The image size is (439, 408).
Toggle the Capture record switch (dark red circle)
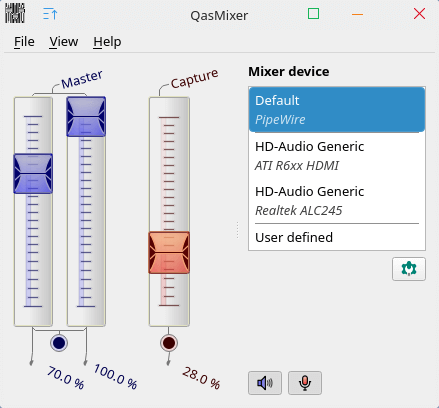[x=169, y=343]
